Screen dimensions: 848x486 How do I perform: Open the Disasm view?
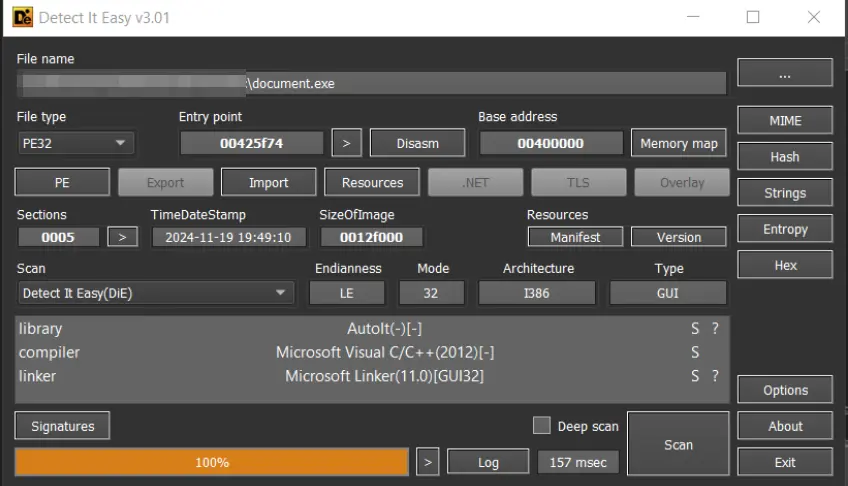click(418, 143)
